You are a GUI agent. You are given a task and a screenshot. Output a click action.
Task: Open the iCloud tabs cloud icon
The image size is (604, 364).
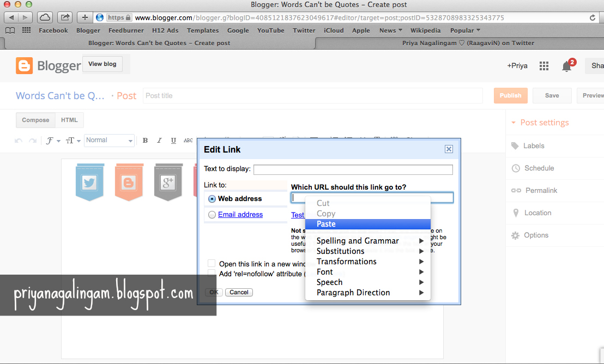45,17
